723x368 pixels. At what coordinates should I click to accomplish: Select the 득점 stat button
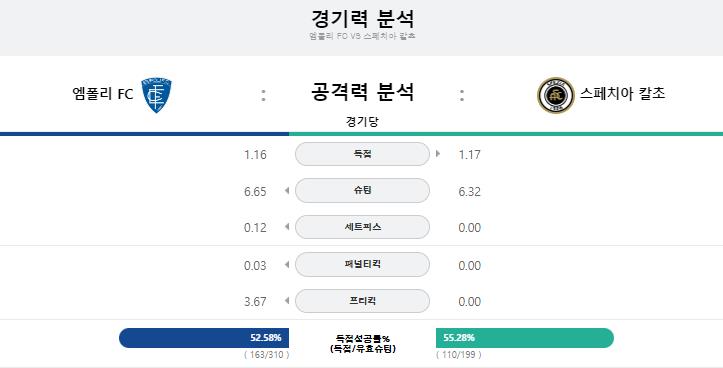[x=362, y=154]
